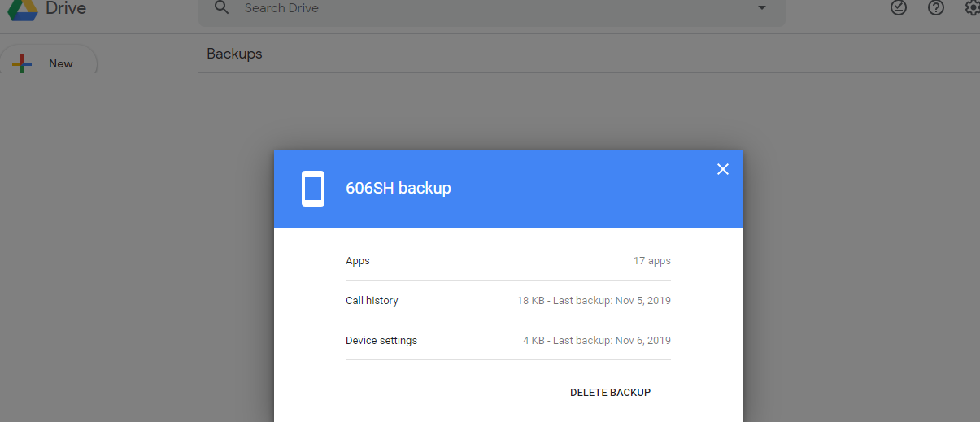The width and height of the screenshot is (980, 422).
Task: Click the 17 apps count
Action: [x=651, y=261]
